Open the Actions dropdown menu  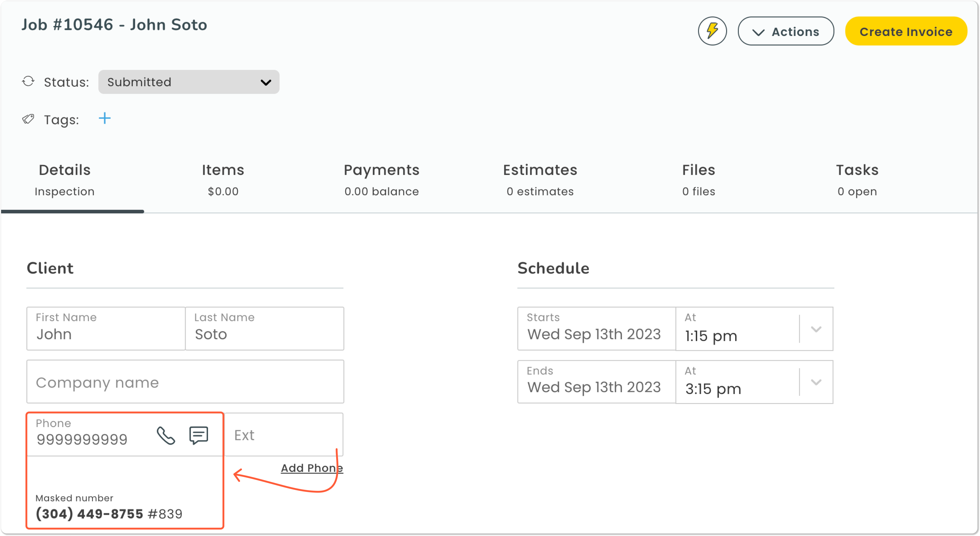[x=786, y=31]
